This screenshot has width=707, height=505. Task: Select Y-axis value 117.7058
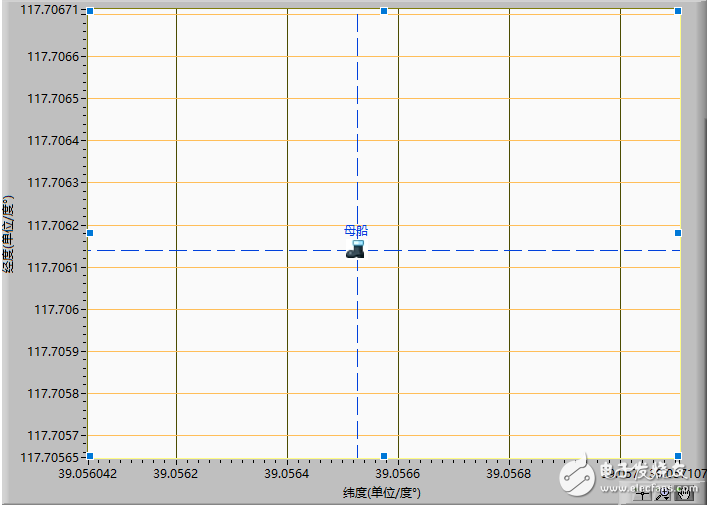[x=53, y=394]
